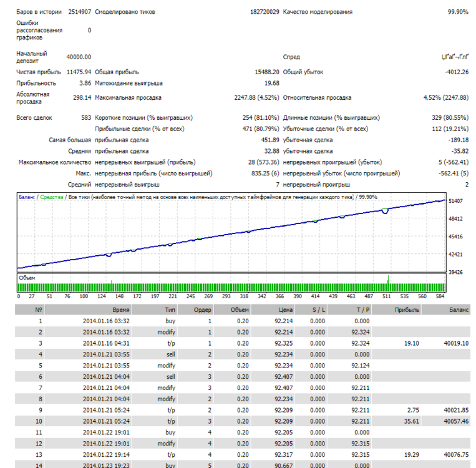Screen dimensions: 476x468
Task: Click the time 2014.01.22 19:14 in row 13
Action: coord(106,455)
